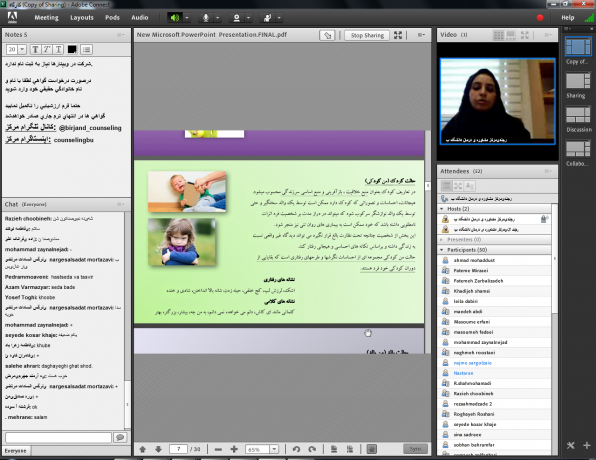Click the page number field showing 7
This screenshot has height=460, width=596.
click(178, 449)
